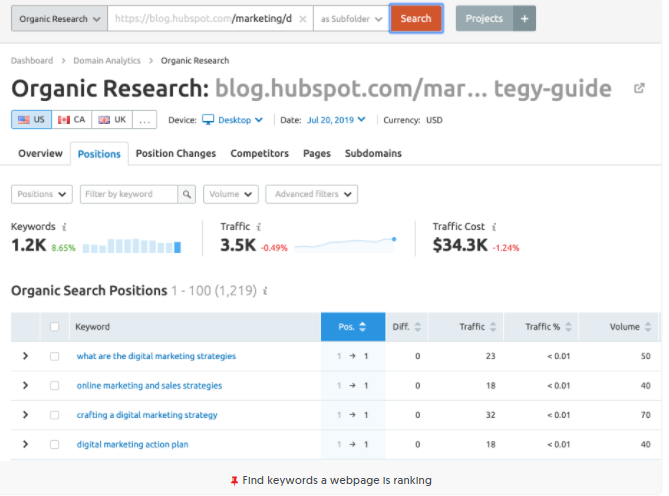The height and width of the screenshot is (496, 669).
Task: Go to Dashboard breadcrumb
Action: 32,61
